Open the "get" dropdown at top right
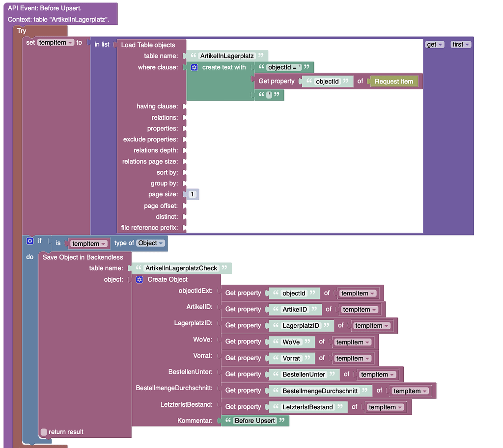Viewport: 503px width, 448px height. (434, 44)
